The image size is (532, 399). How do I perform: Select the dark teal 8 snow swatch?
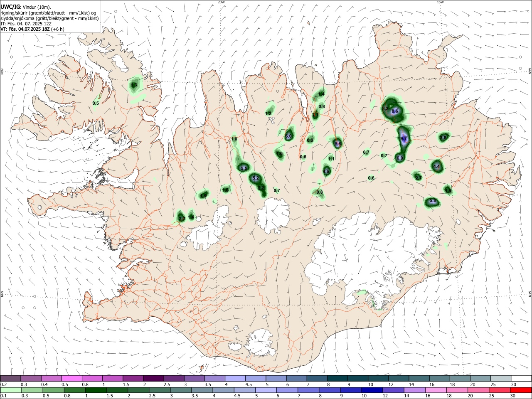pos(337,379)
